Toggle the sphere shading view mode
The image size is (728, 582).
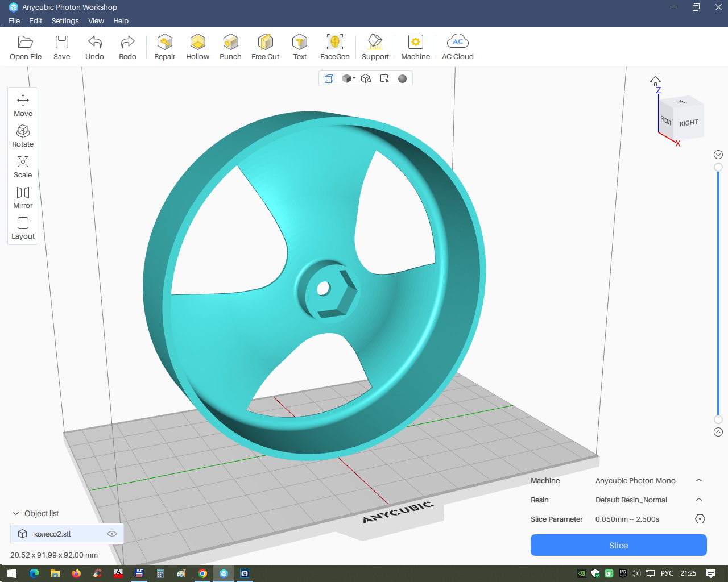[x=403, y=79]
